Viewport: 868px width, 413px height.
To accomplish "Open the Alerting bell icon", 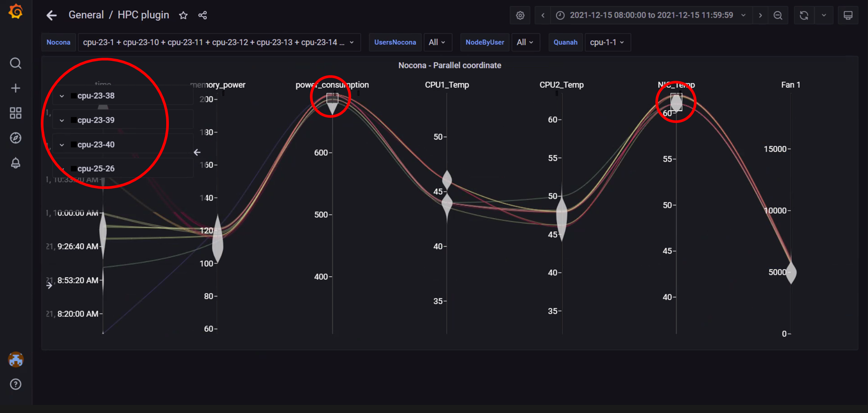I will tap(16, 163).
